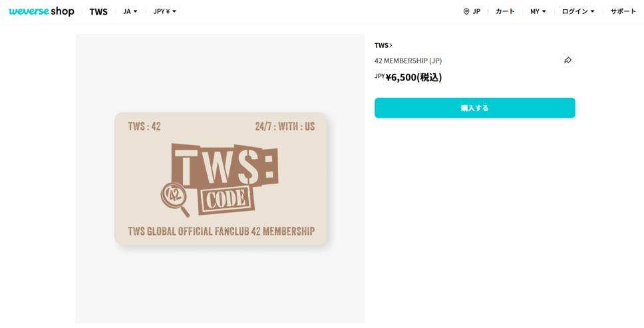This screenshot has height=328, width=644.
Task: Open the JPY ¥ currency dropdown
Action: tap(165, 11)
